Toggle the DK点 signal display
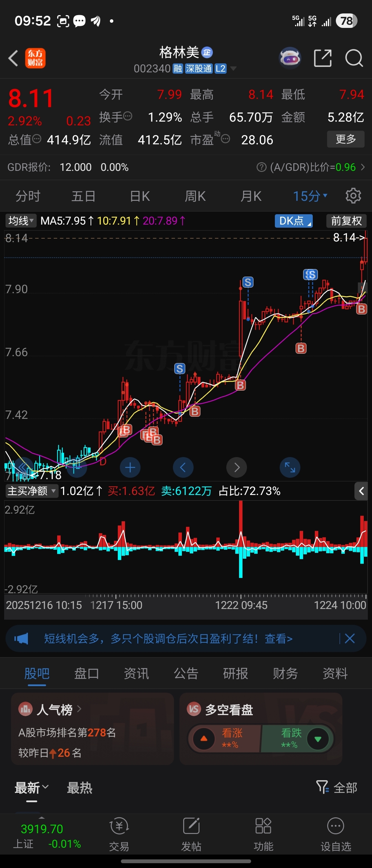Viewport: 372px width, 868px height. tap(294, 221)
